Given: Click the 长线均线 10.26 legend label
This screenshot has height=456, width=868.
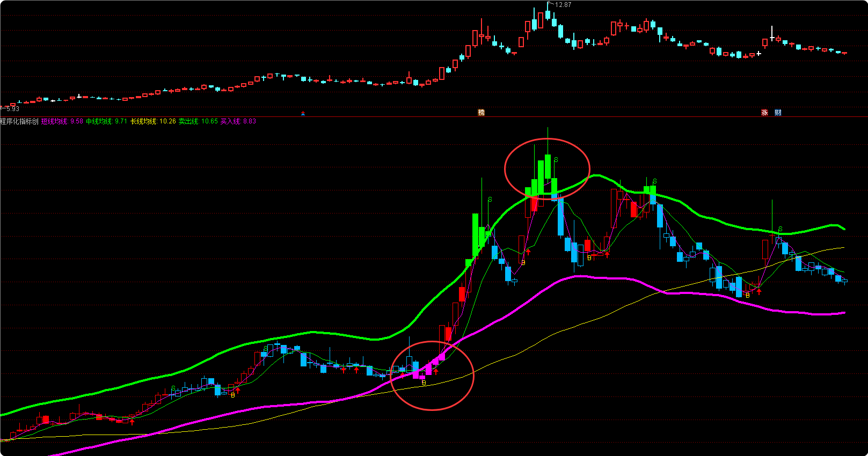Looking at the screenshot, I should pos(153,122).
